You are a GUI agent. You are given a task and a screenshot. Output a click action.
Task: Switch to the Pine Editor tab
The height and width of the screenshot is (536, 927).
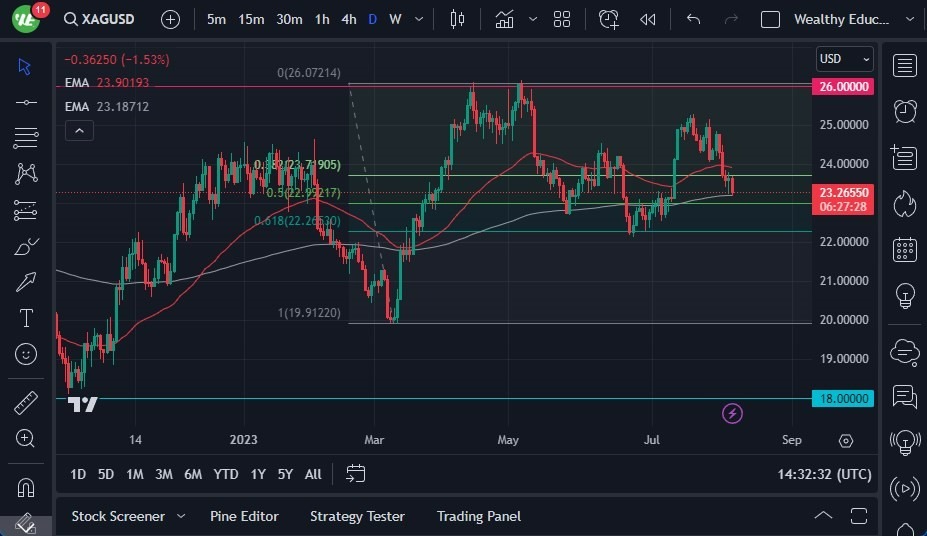pos(244,516)
